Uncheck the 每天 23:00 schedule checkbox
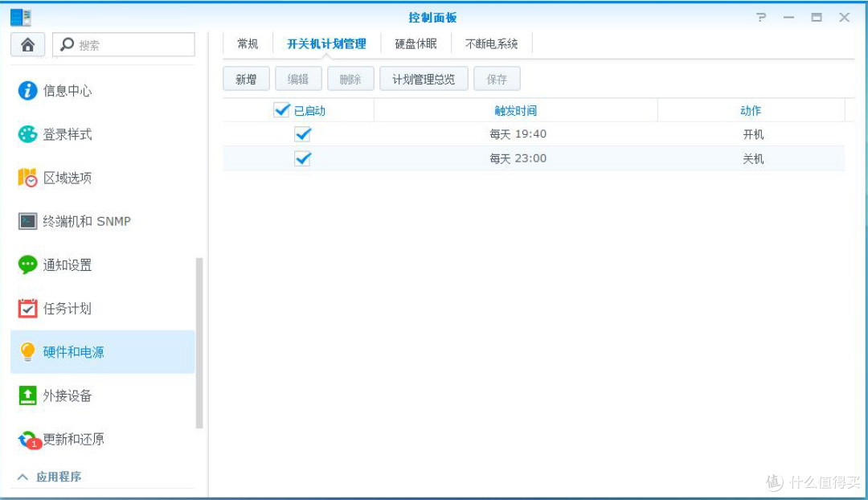 click(x=303, y=158)
